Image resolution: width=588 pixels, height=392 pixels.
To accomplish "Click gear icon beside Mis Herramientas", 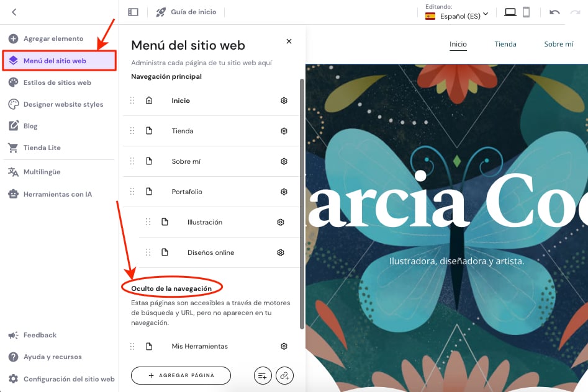I will click(x=284, y=346).
